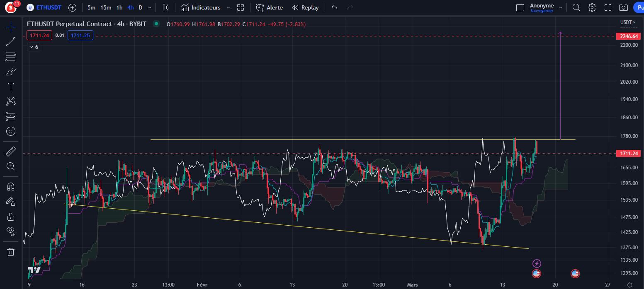This screenshot has height=289, width=644.
Task: Select the trend line drawing tool
Action: tap(11, 41)
